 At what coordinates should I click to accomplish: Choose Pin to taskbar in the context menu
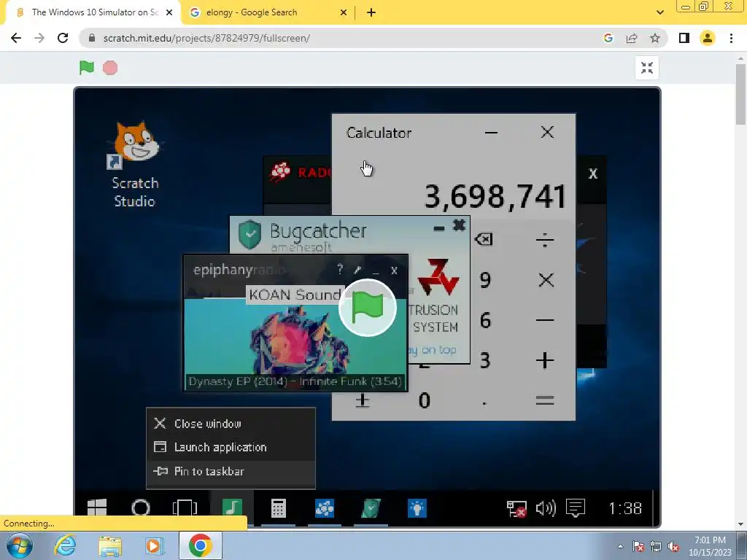231,471
